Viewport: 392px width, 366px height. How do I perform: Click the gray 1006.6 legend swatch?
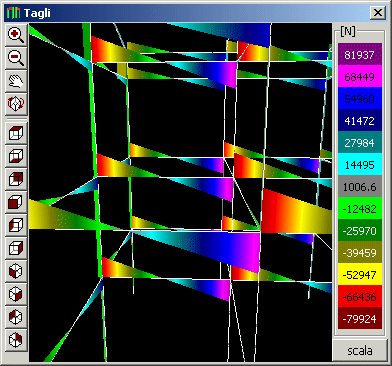pyautogui.click(x=360, y=186)
